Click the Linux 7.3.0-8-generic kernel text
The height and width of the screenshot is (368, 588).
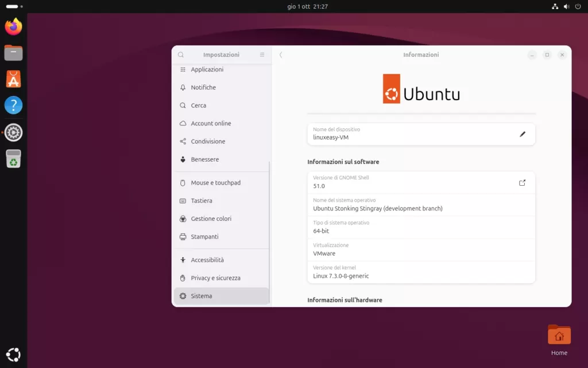pos(341,276)
